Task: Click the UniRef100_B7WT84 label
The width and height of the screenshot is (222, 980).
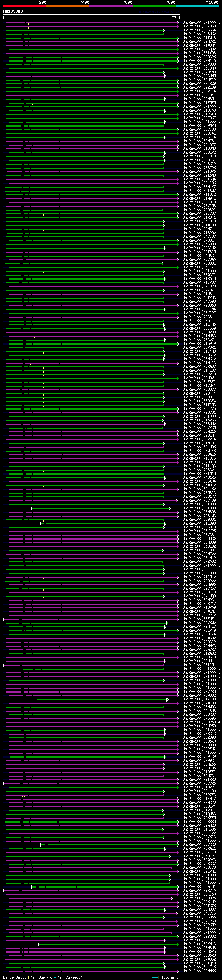Action: [x=199, y=141]
